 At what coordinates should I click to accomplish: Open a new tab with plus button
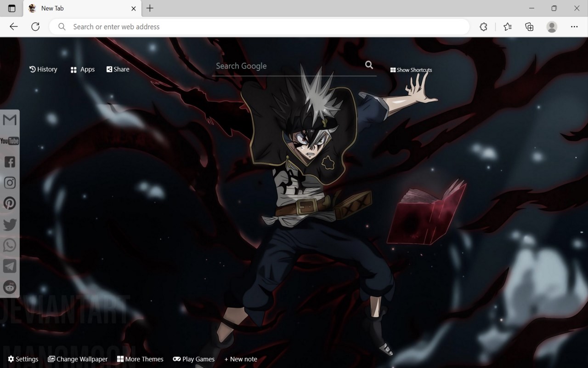pos(150,8)
